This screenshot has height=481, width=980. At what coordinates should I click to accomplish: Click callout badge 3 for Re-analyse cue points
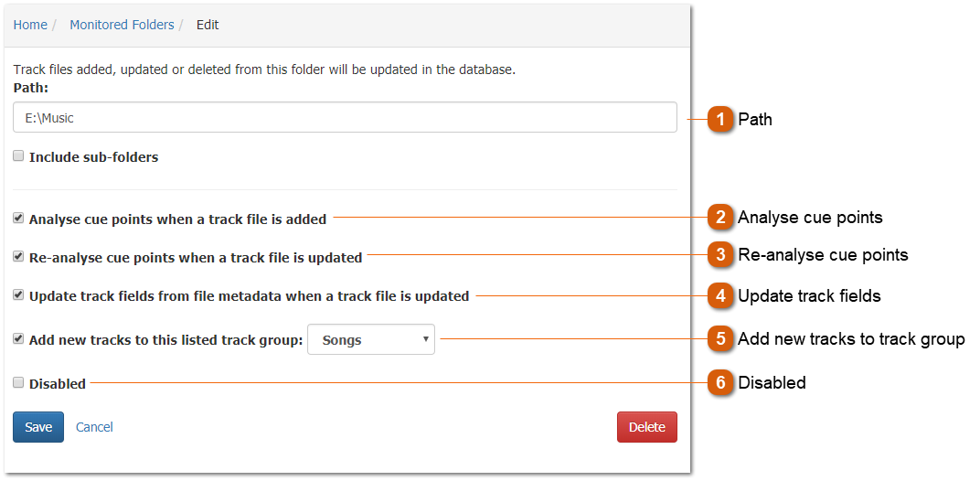click(x=721, y=255)
